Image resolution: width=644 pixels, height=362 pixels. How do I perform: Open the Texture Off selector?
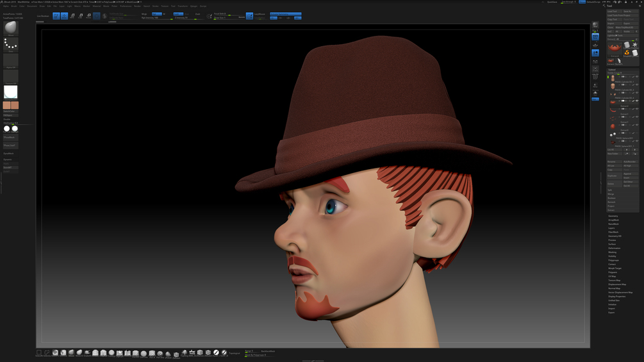coord(11,76)
